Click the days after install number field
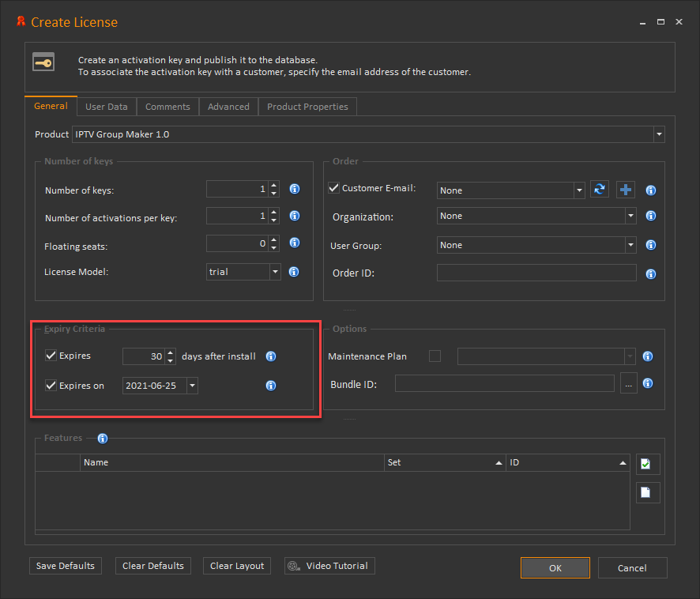The width and height of the screenshot is (700, 599). (x=144, y=356)
